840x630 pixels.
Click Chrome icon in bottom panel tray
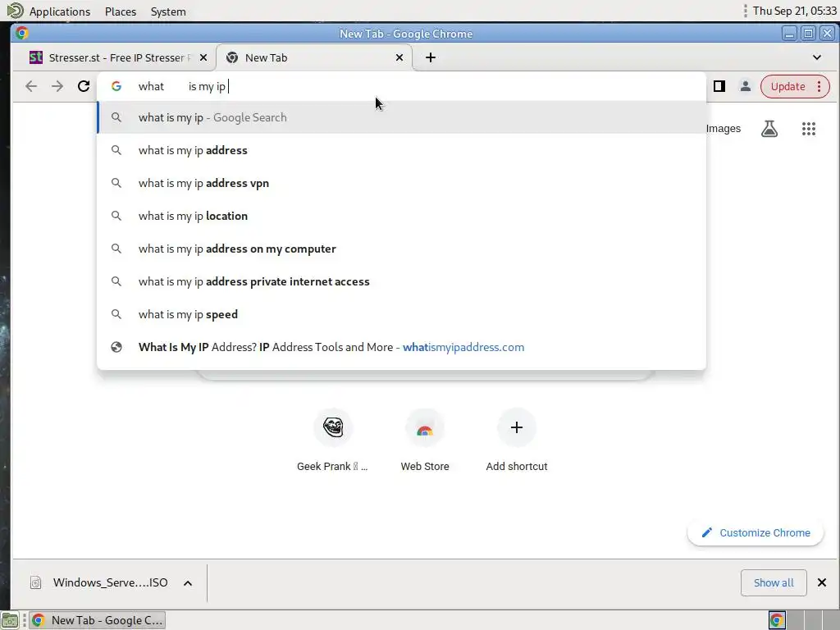777,620
